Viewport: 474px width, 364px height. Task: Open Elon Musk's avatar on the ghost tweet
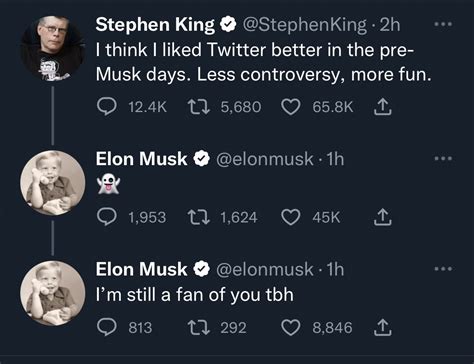pyautogui.click(x=53, y=183)
